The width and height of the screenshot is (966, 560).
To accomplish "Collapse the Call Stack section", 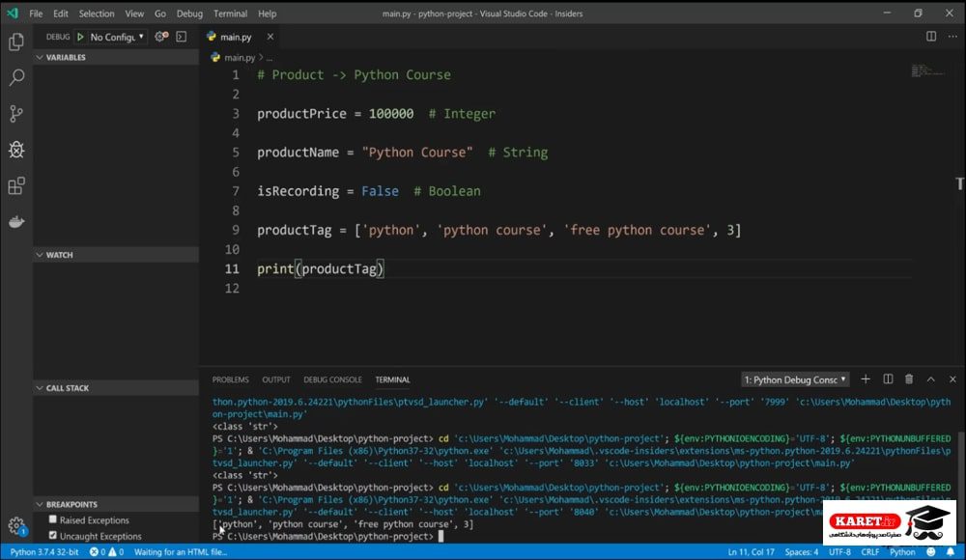I will click(x=116, y=388).
